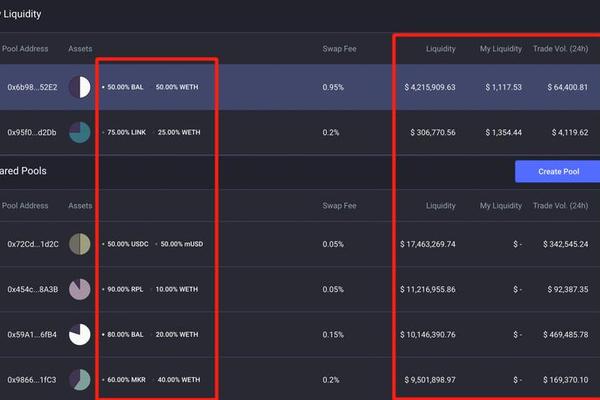Click trade volume $ 169,370.10
Image resolution: width=600 pixels, height=400 pixels.
pos(566,380)
